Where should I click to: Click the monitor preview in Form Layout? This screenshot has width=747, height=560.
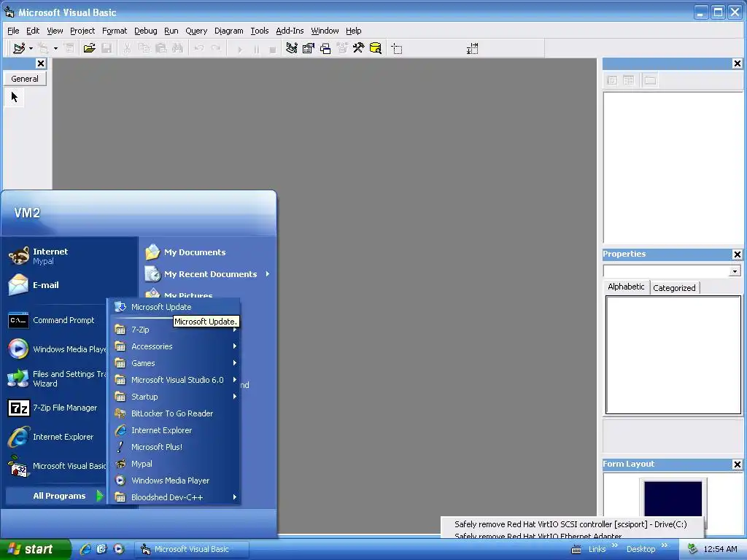[673, 498]
